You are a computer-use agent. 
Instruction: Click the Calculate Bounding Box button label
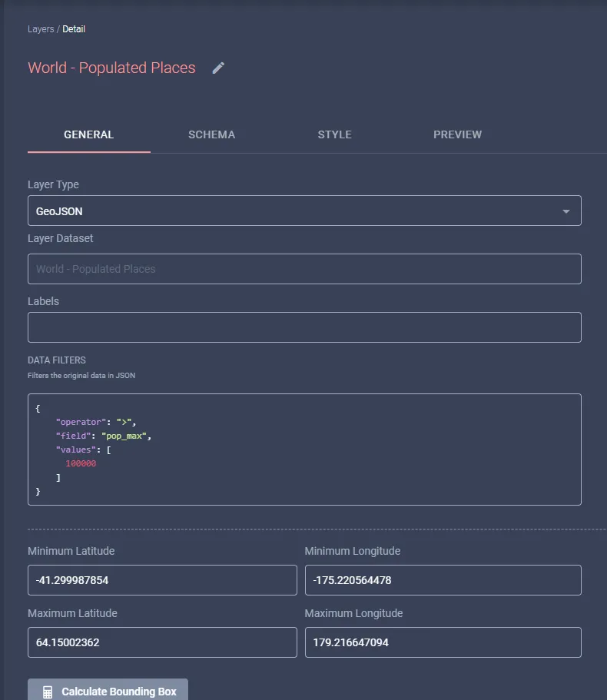click(x=119, y=692)
